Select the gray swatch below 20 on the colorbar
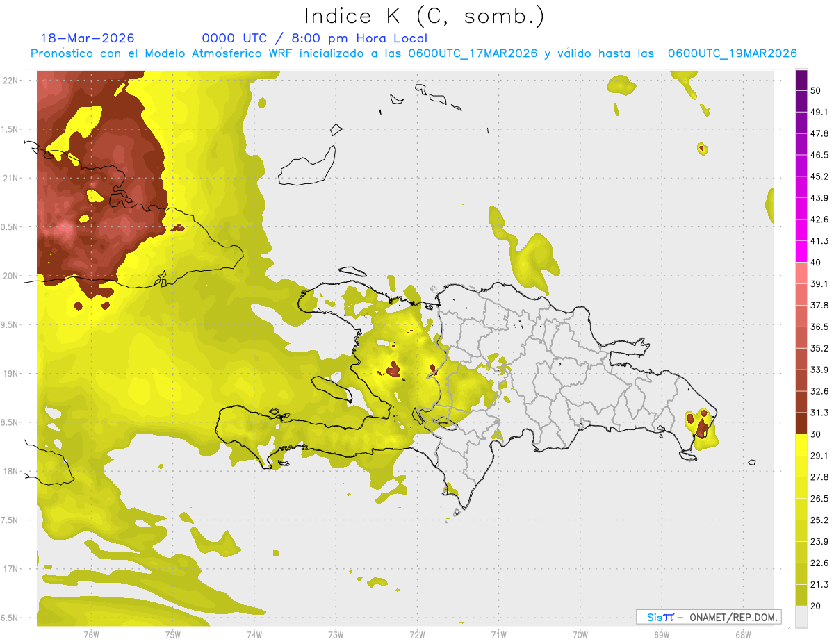 click(801, 617)
